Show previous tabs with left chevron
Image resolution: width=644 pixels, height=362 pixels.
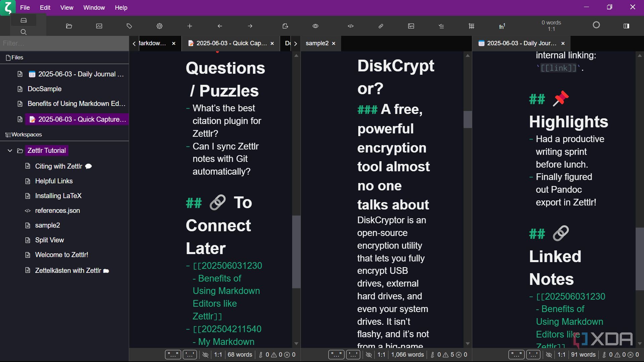point(134,43)
